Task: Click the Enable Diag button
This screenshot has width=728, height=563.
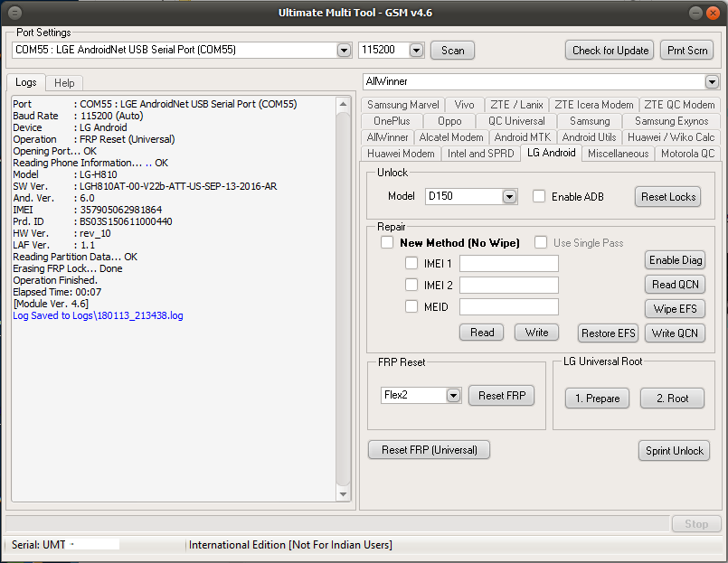Action: (675, 260)
